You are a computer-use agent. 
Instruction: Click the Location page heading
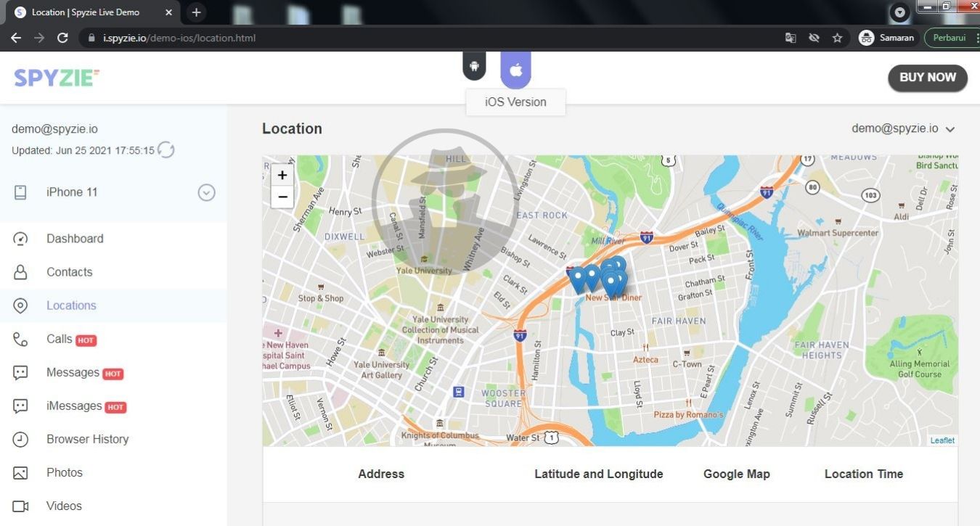[x=292, y=128]
